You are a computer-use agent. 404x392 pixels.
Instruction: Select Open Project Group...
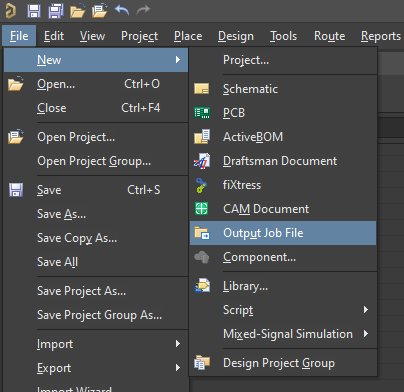[x=96, y=161]
